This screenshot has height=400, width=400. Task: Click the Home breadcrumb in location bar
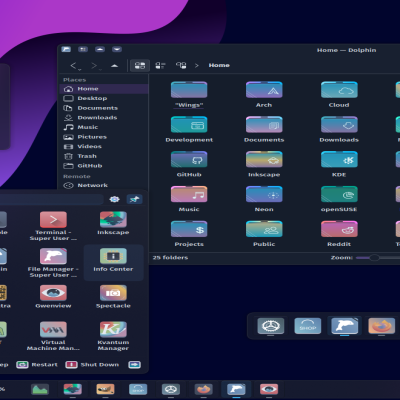[x=219, y=65]
